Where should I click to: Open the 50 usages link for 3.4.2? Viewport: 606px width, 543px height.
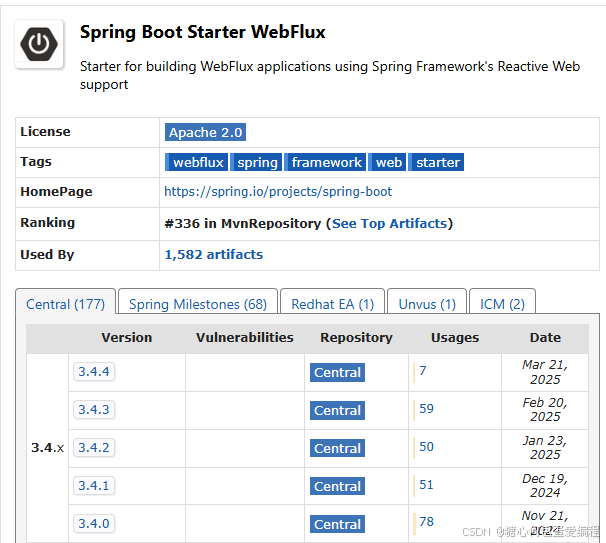tap(427, 447)
